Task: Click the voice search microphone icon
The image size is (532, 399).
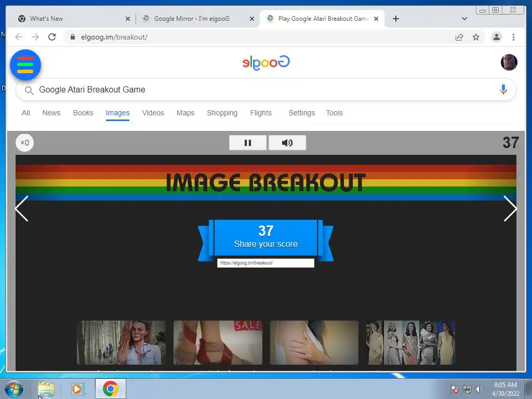Action: 503,89
